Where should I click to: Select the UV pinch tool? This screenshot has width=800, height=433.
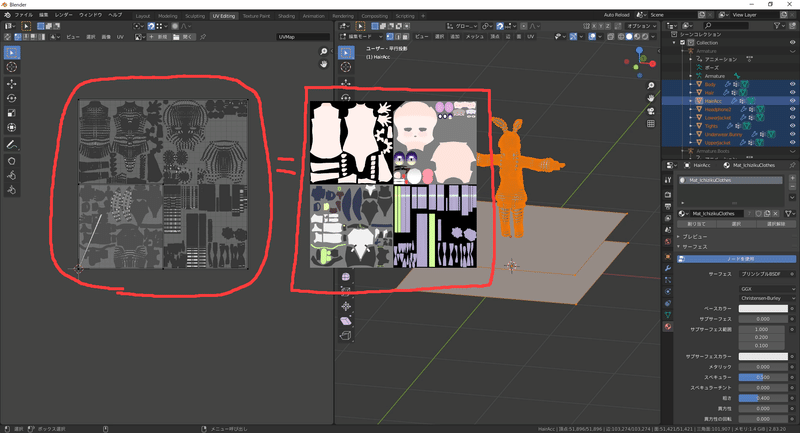[x=11, y=190]
